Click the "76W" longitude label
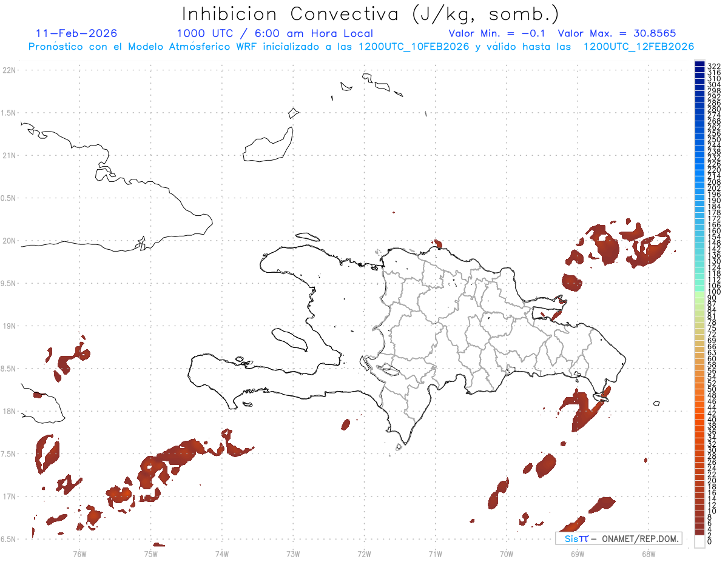 pyautogui.click(x=79, y=553)
